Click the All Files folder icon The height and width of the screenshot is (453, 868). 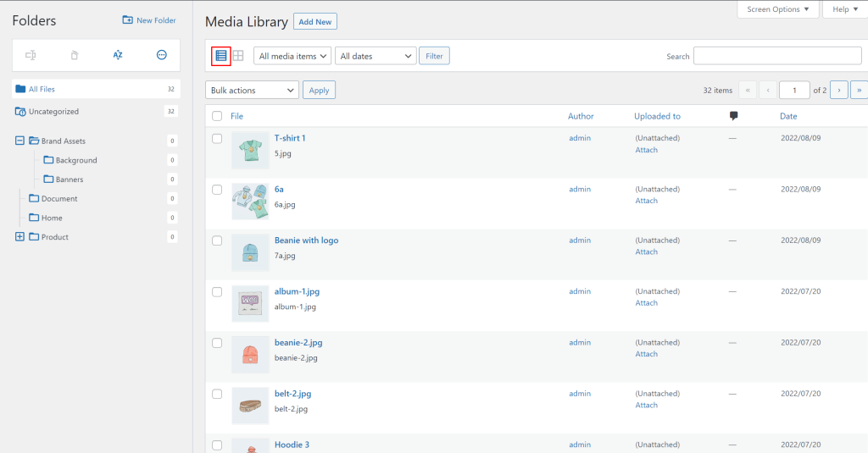pyautogui.click(x=20, y=89)
